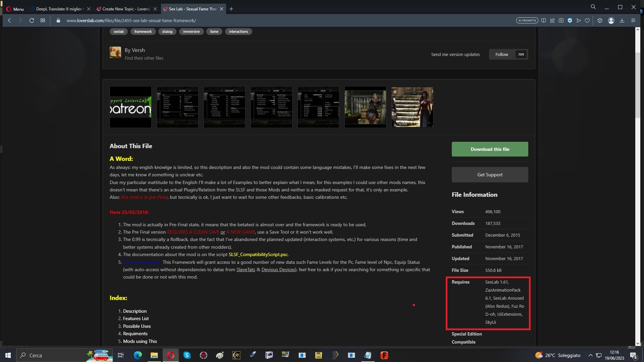
Task: Click the sexlab tag
Action: coord(119,32)
